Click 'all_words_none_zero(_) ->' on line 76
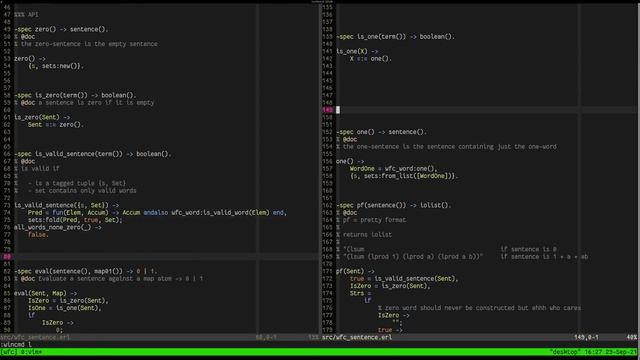The image size is (640, 360). 58,228
